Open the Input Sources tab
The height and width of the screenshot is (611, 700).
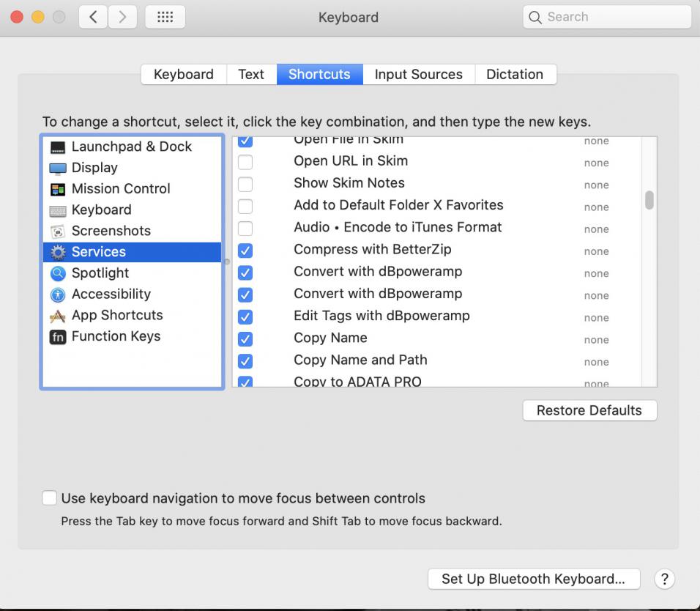point(418,74)
